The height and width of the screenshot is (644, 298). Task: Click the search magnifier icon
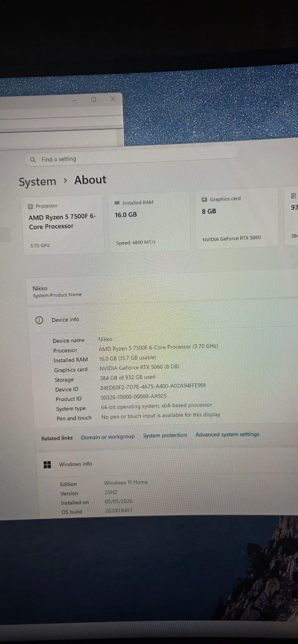pyautogui.click(x=33, y=160)
